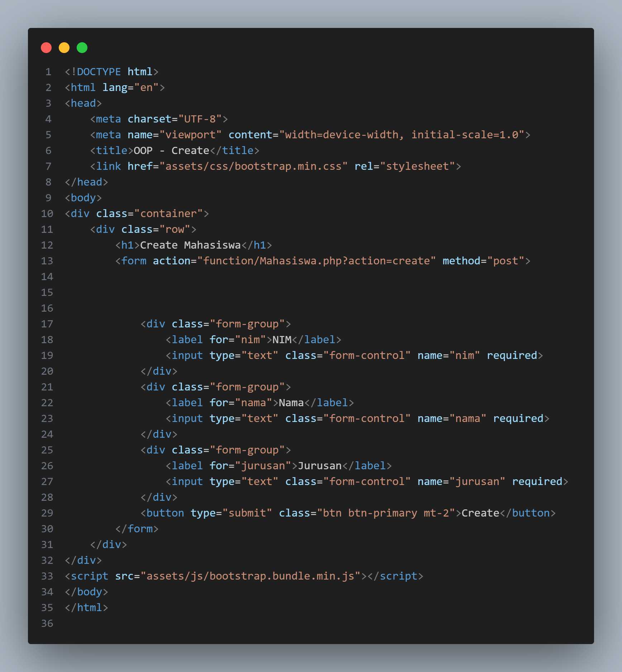Screen dimensions: 622x672
Task: Click line number 13
Action: click(x=47, y=261)
